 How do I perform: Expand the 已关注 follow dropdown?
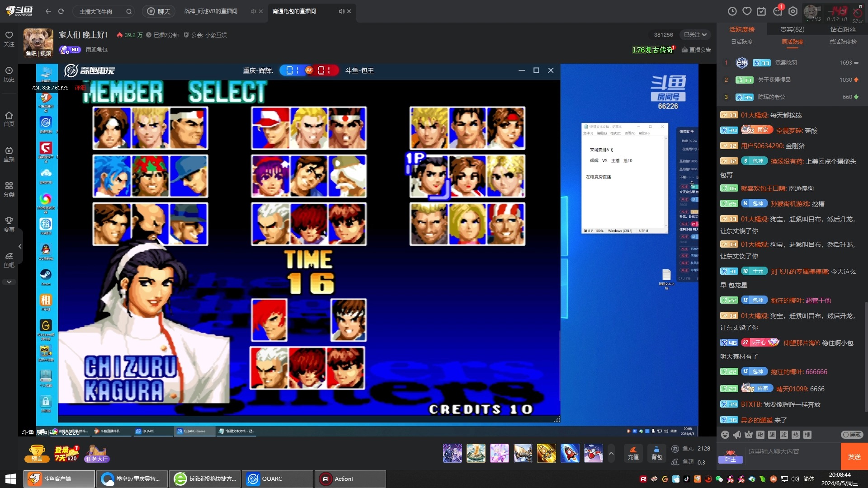pos(695,35)
